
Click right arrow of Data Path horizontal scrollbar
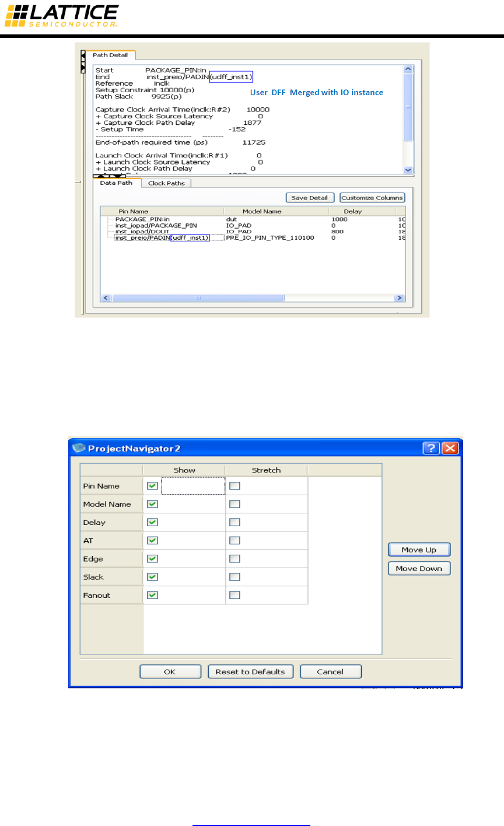coord(400,297)
